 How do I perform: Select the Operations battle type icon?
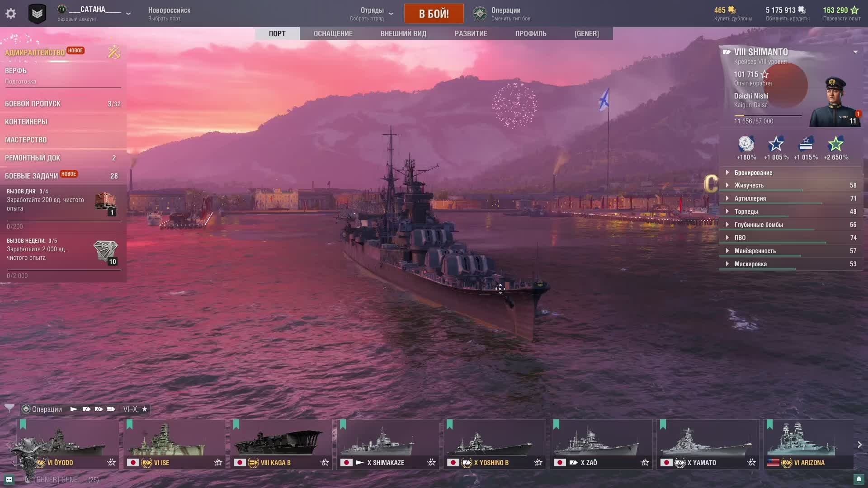(480, 14)
